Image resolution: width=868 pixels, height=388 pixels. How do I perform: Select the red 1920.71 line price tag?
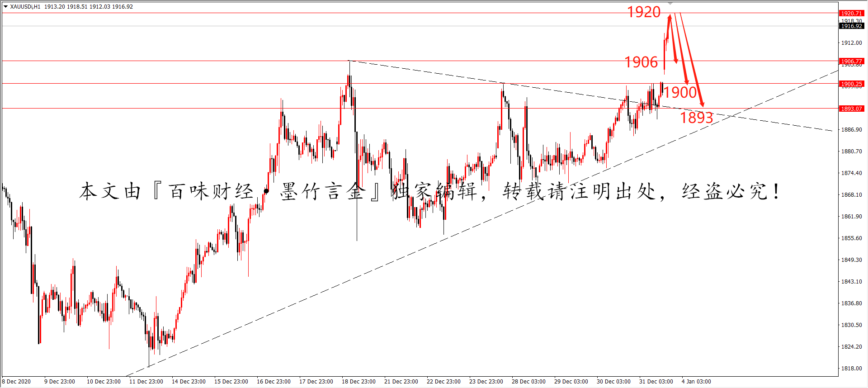[852, 13]
